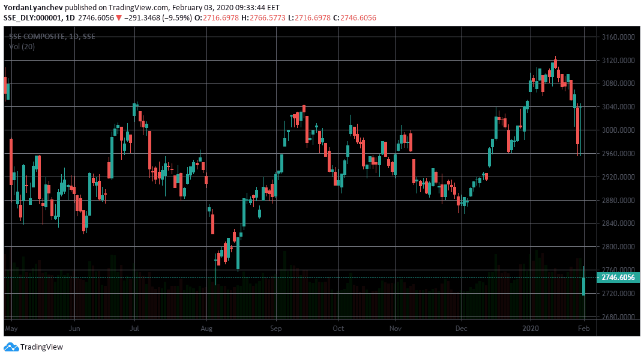Click the SSE COMPOSITE, 1D, SSE legend title

(52, 36)
